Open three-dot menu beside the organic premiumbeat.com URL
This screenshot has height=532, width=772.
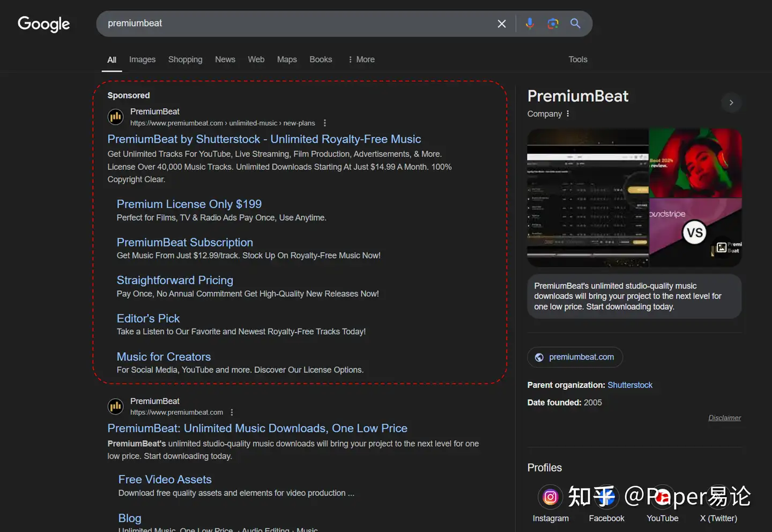coord(232,413)
